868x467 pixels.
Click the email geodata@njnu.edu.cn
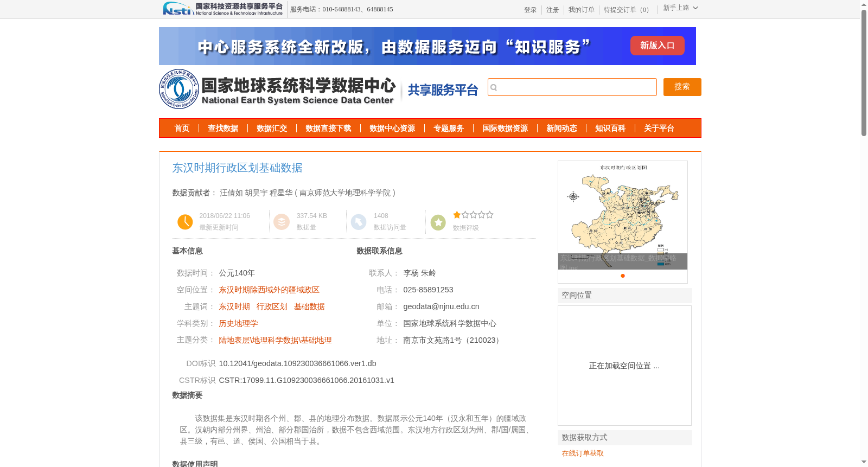(441, 307)
